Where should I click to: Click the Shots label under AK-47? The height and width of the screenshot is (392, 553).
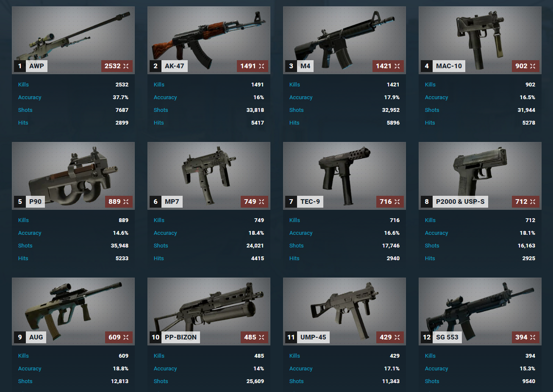click(x=161, y=110)
